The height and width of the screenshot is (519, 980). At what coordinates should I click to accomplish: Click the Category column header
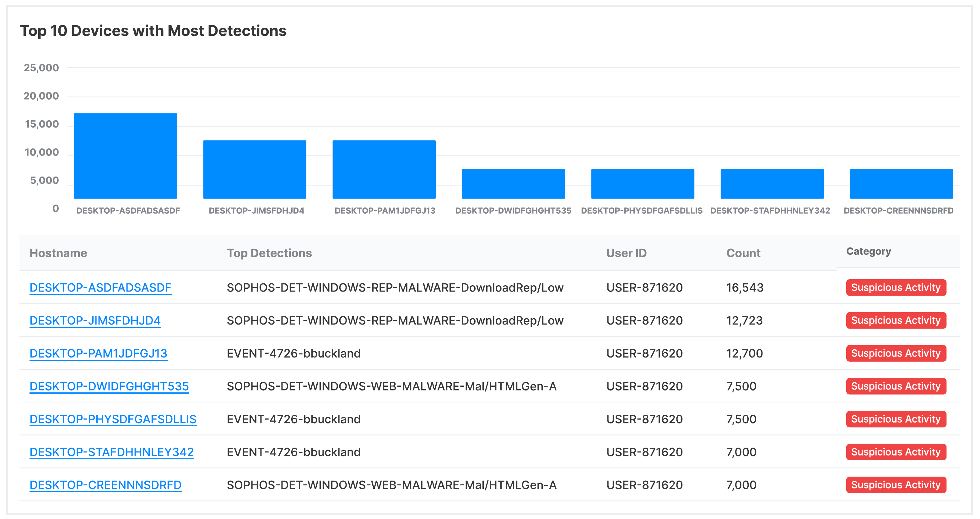868,251
